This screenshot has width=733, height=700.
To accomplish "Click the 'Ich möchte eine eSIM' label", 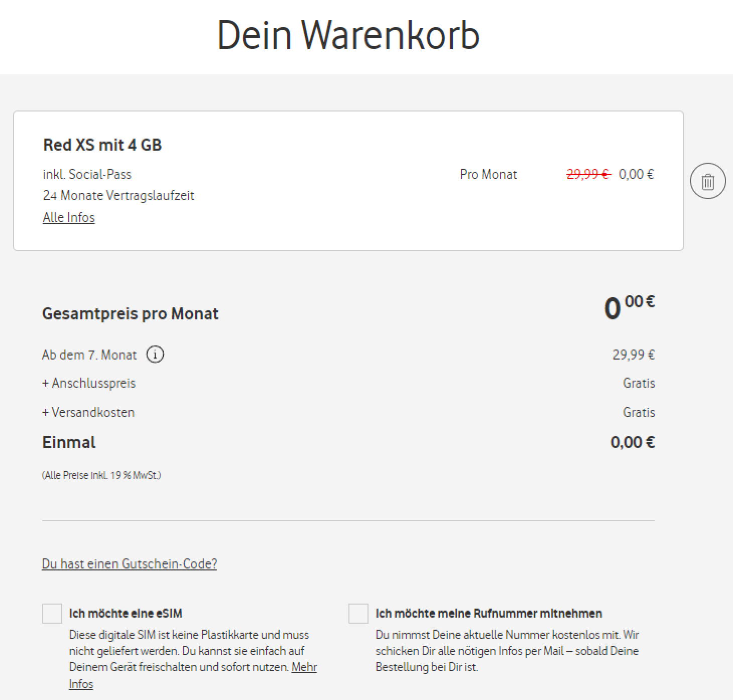I will point(126,613).
